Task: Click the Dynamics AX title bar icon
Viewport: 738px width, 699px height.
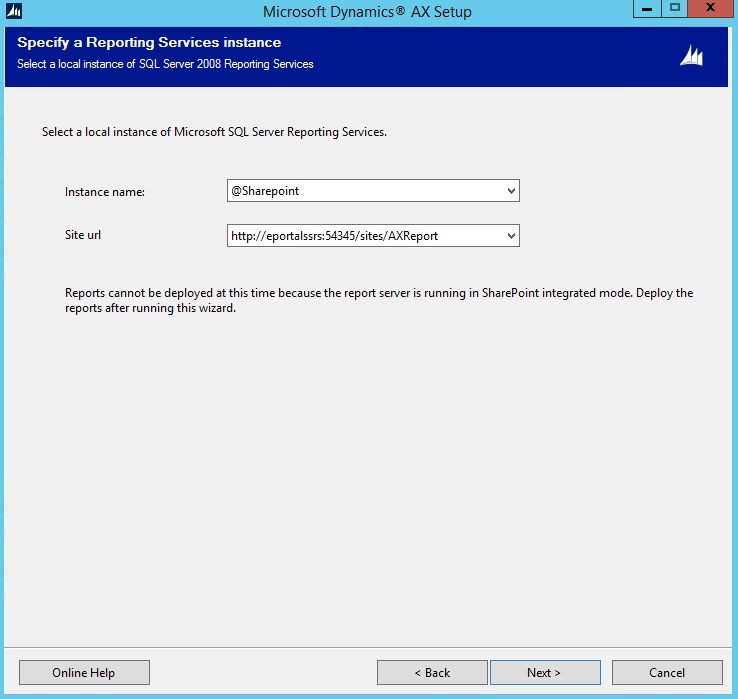Action: [x=14, y=11]
